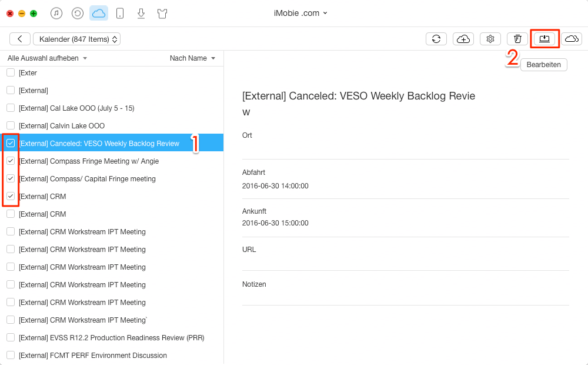Open the download arrow icon in title bar
The width and height of the screenshot is (588, 365).
[x=141, y=14]
